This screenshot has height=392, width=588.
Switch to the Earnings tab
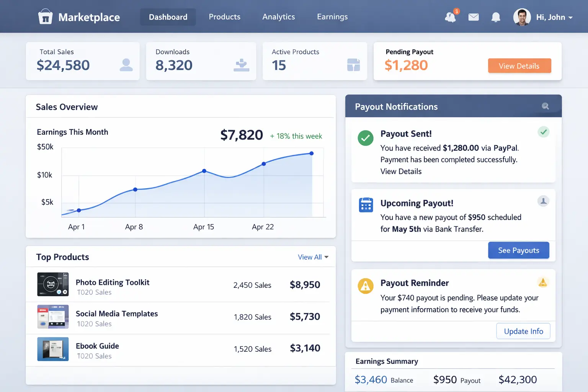[x=332, y=17]
